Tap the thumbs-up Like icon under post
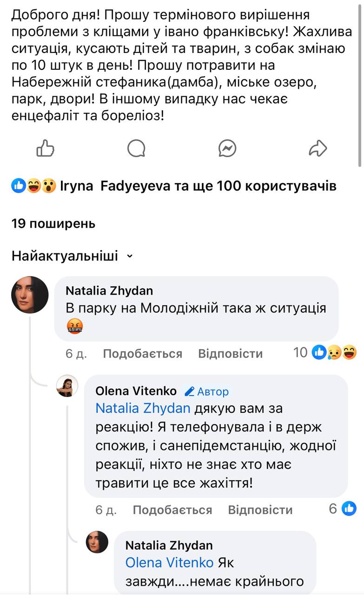Viewport: 364px width, 595px height. (45, 149)
